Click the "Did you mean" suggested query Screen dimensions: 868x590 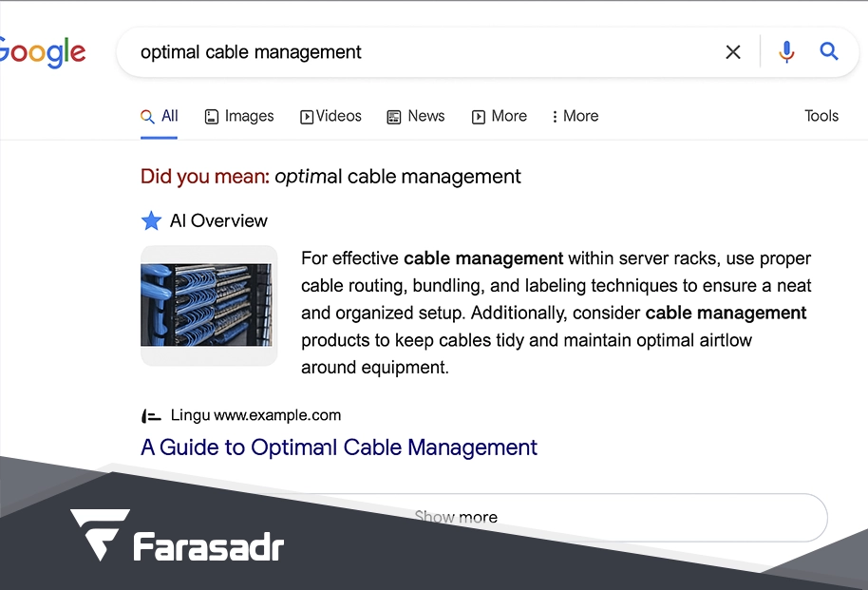point(398,177)
